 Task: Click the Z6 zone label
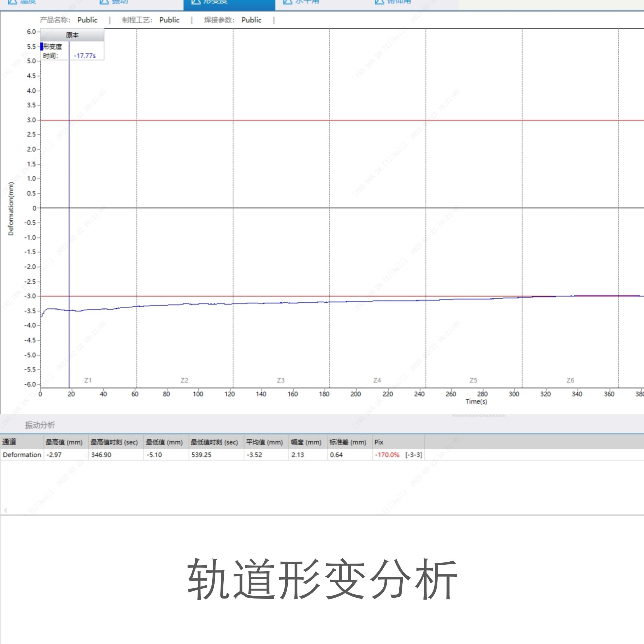[570, 380]
